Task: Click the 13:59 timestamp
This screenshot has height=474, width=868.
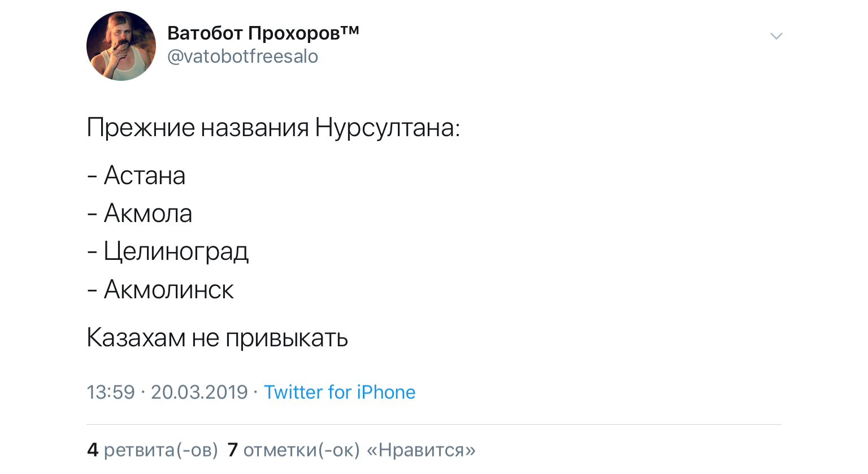Action: pyautogui.click(x=111, y=392)
